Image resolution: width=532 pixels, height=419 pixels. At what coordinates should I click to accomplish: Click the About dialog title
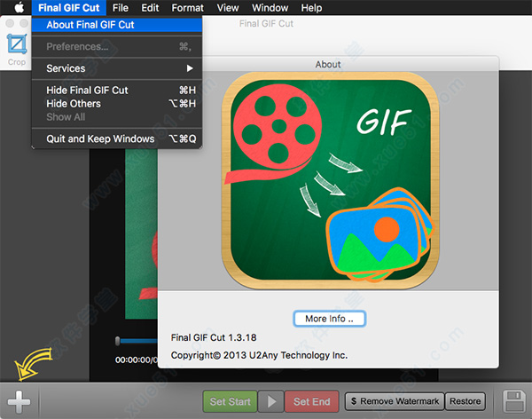click(x=328, y=64)
